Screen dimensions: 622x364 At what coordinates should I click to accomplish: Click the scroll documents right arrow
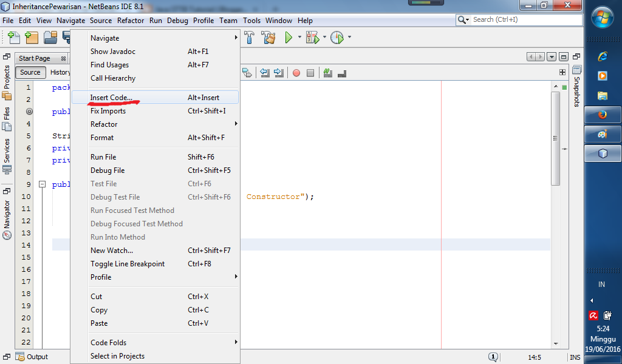coord(540,57)
